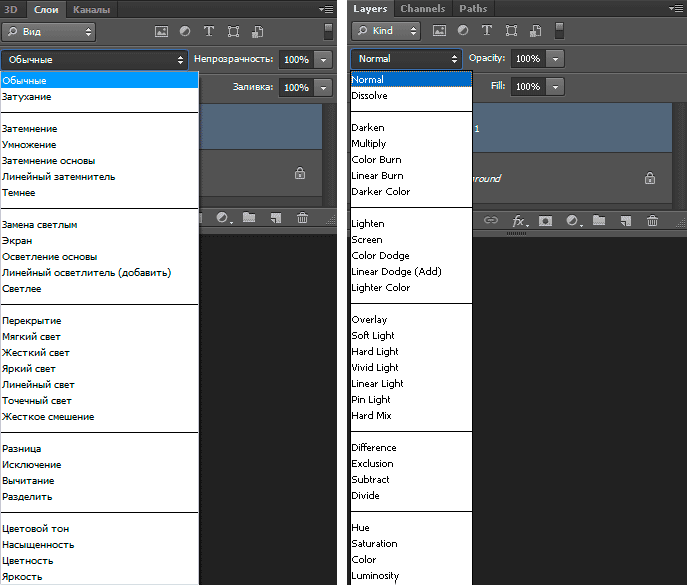Switch to the Channels tab

(x=422, y=8)
